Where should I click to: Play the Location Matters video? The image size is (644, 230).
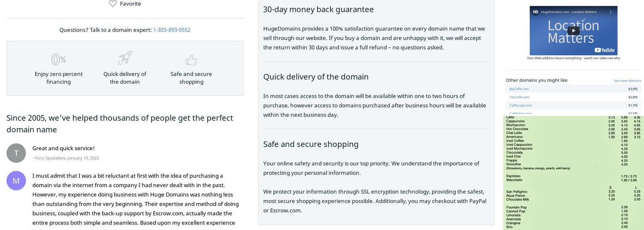[573, 31]
